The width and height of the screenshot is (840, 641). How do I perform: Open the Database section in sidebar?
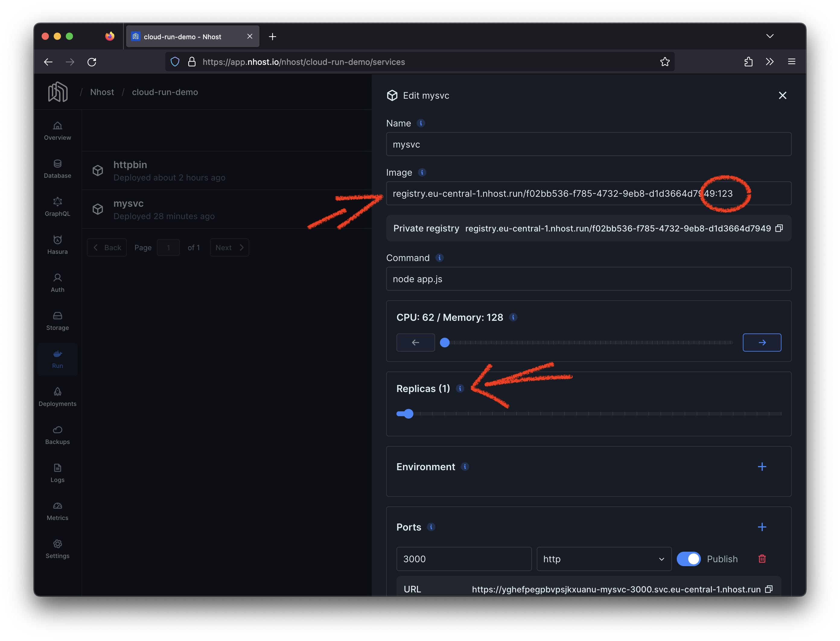coord(57,169)
